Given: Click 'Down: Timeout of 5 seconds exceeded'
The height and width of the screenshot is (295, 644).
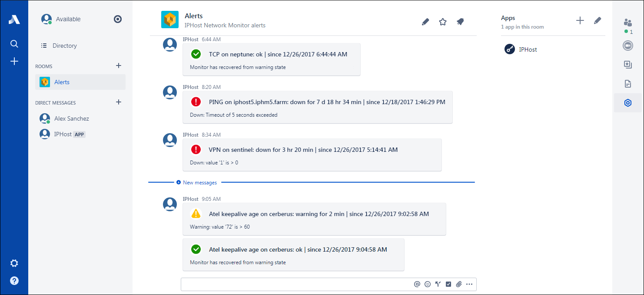Looking at the screenshot, I should (233, 115).
